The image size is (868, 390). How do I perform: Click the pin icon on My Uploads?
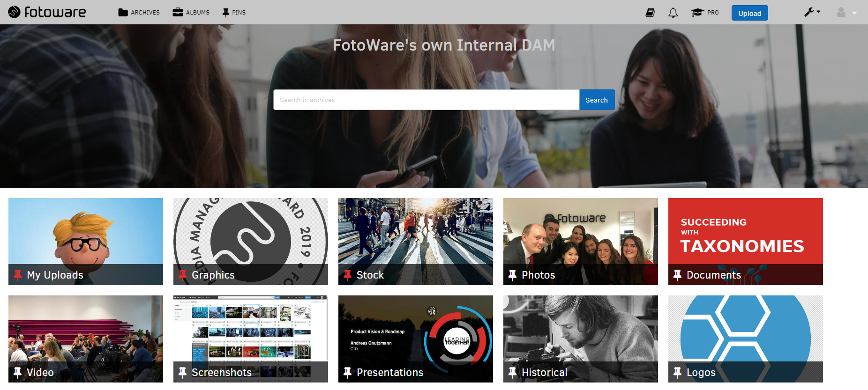pos(18,275)
